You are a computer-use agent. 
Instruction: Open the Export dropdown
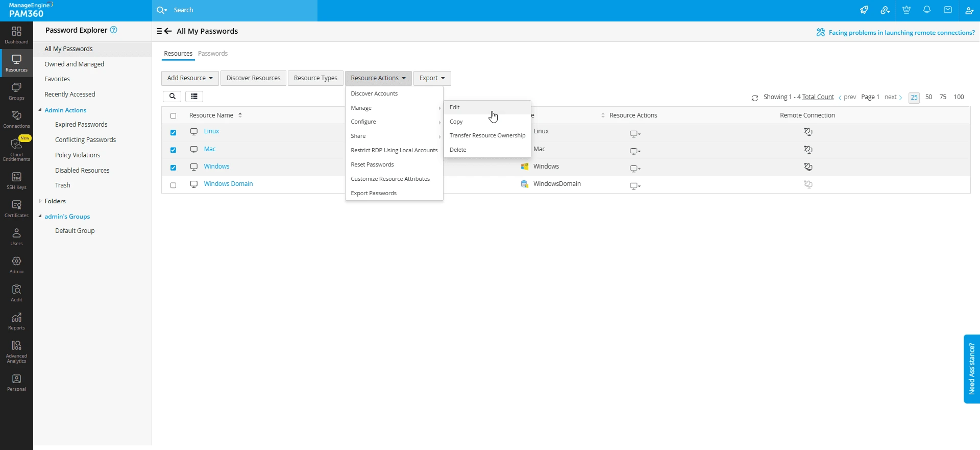(x=432, y=78)
